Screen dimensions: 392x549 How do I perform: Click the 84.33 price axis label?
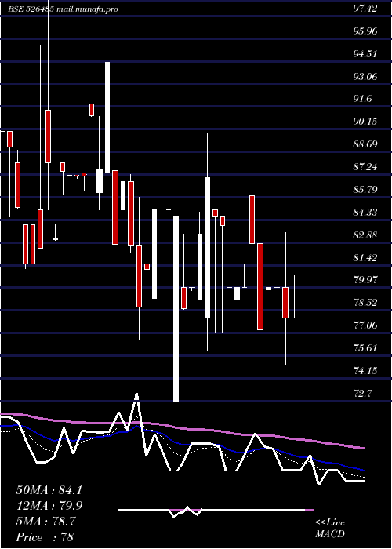tap(365, 213)
